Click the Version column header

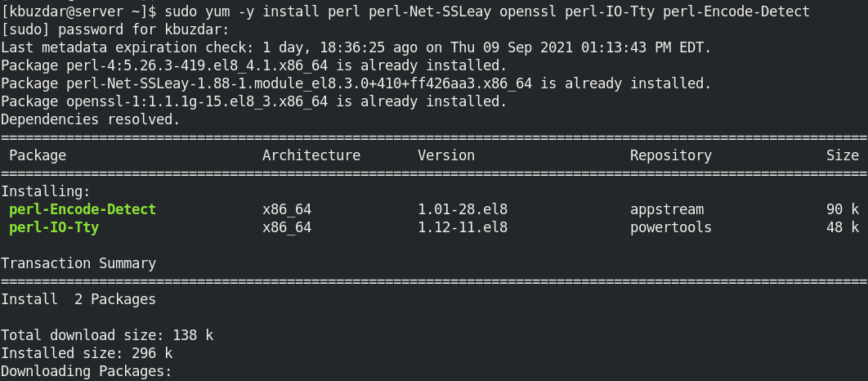click(445, 155)
